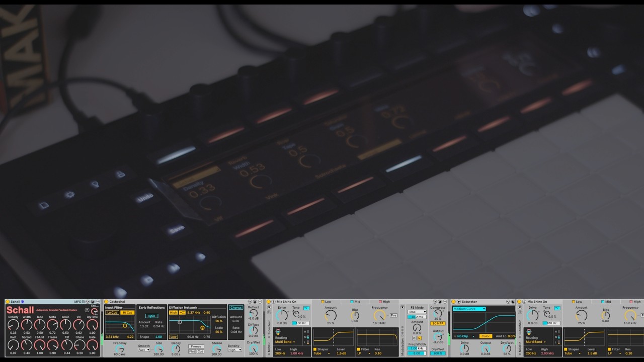644x362 pixels.
Task: Click Tone filter icon in Mix Shine after Saturator
Action: pos(557,308)
